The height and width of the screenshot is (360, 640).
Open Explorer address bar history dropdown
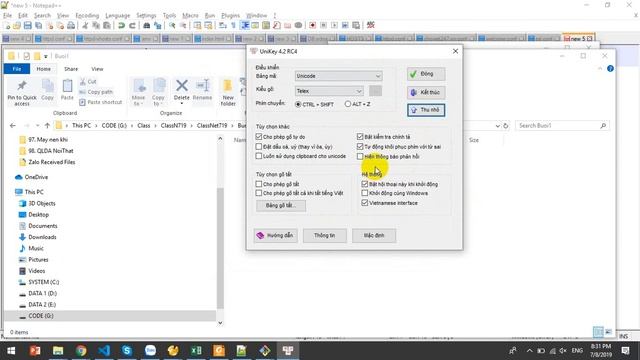tap(498, 126)
